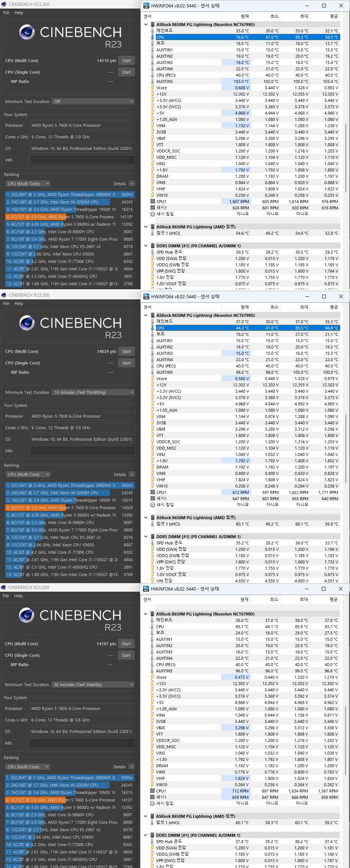Image resolution: width=350 pixels, height=868 pixels.
Task: Click voltage bolt icon of Vcore row reading 0.560 V
Action: coord(152,379)
